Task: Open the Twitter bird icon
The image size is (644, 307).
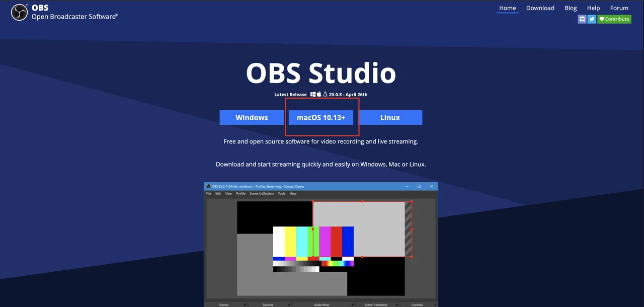Action: pos(592,19)
